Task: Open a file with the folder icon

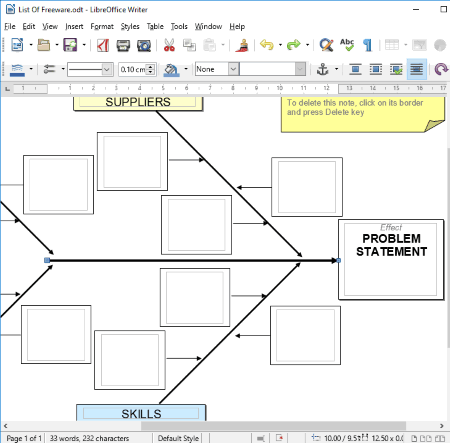Action: pyautogui.click(x=44, y=45)
